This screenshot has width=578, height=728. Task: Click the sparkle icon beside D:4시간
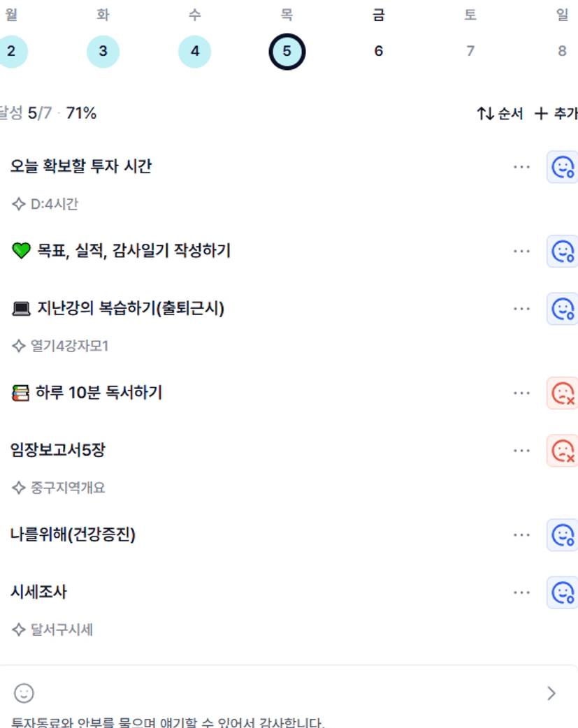pos(19,205)
